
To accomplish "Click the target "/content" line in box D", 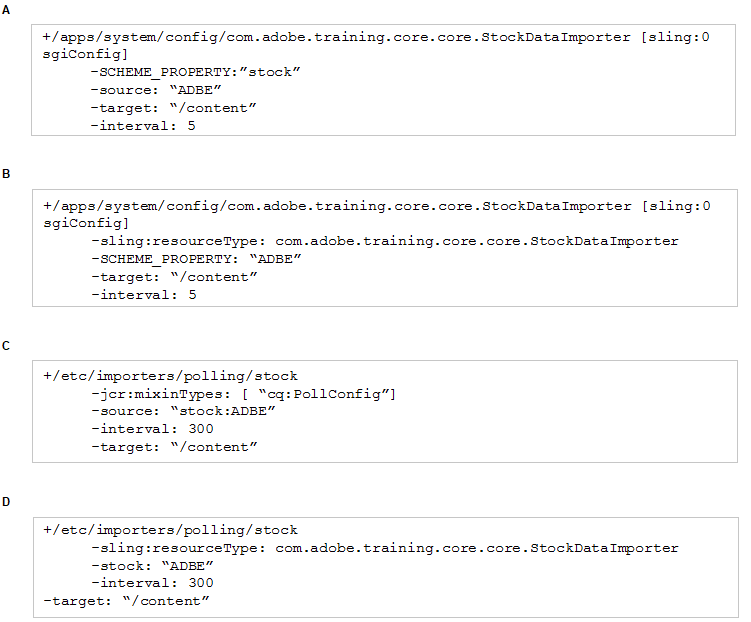I will 126,601.
